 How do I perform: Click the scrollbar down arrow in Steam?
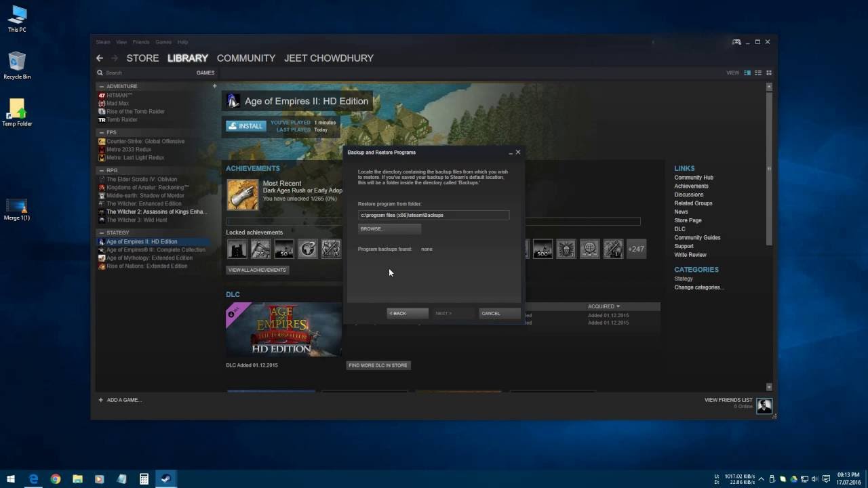click(x=769, y=387)
